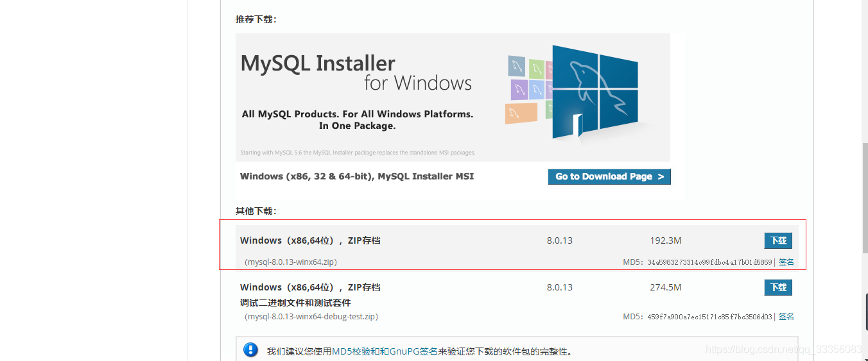Image resolution: width=868 pixels, height=361 pixels.
Task: Select the 274.5M file size text
Action: 666,287
